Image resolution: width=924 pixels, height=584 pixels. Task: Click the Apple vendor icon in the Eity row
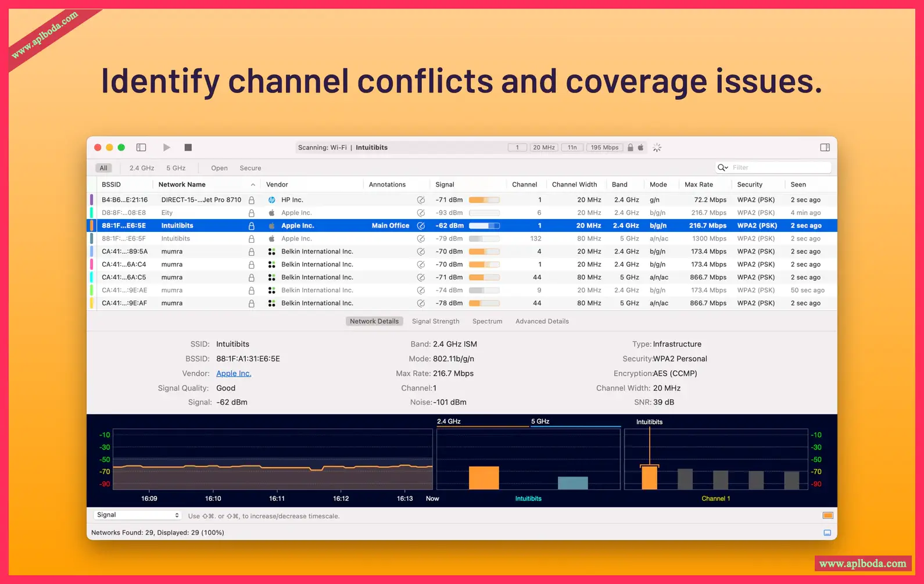click(x=271, y=213)
